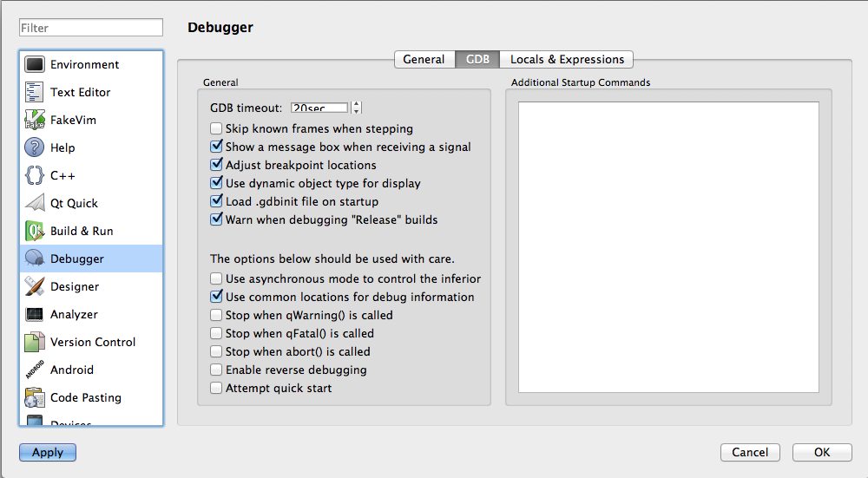
Task: Click the FakeVim icon in sidebar
Action: (35, 120)
